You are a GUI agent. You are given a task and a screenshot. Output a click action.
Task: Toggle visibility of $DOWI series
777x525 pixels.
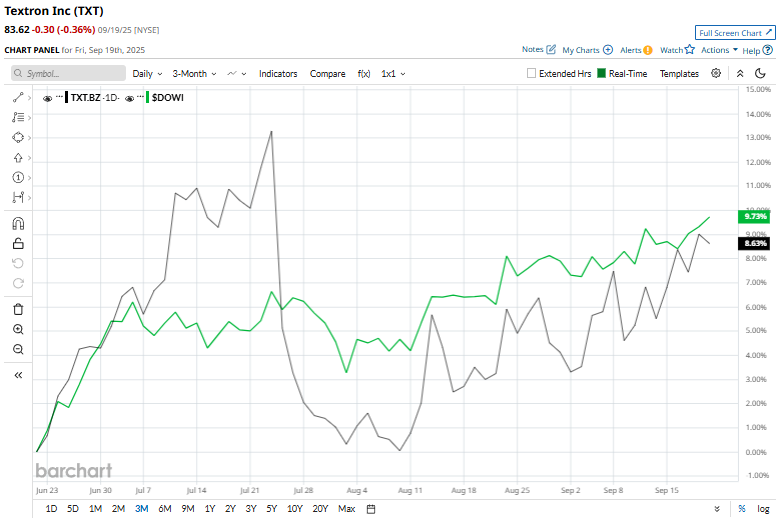pos(130,98)
